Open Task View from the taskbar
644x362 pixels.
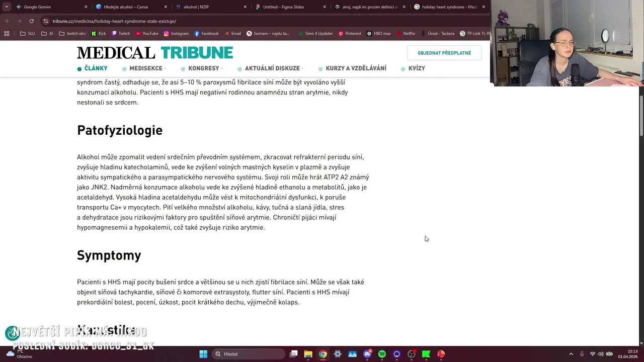tap(294, 354)
